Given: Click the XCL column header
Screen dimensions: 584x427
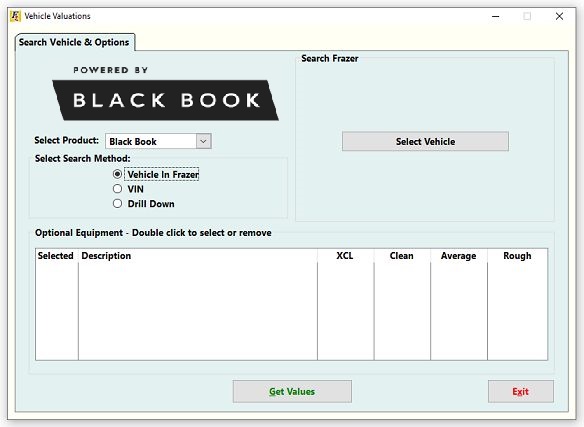Looking at the screenshot, I should (345, 256).
